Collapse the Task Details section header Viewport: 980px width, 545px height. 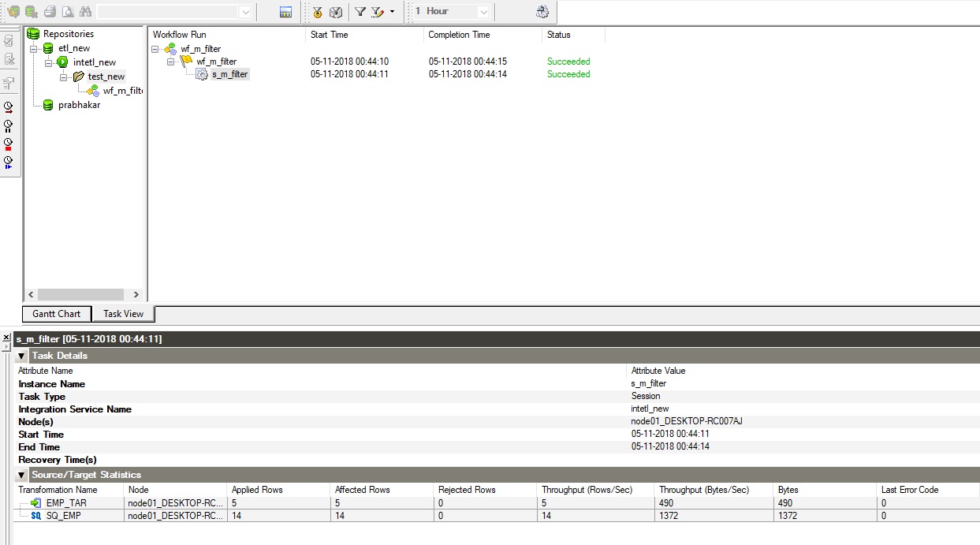pos(21,355)
